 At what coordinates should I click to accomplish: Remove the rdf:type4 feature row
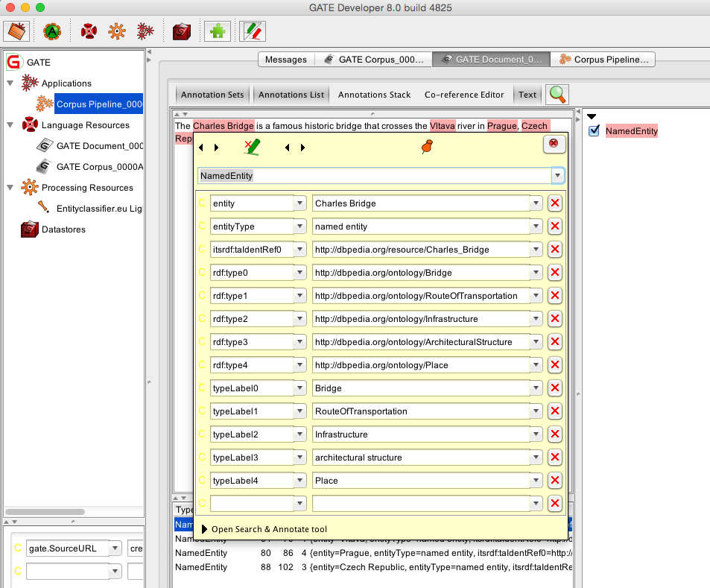pyautogui.click(x=555, y=364)
